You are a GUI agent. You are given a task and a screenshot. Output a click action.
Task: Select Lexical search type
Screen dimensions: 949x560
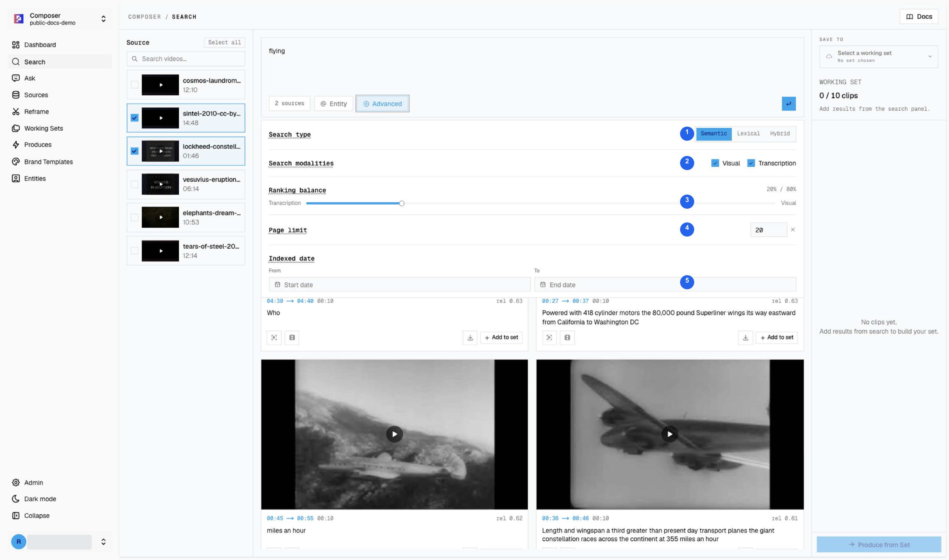pos(748,134)
